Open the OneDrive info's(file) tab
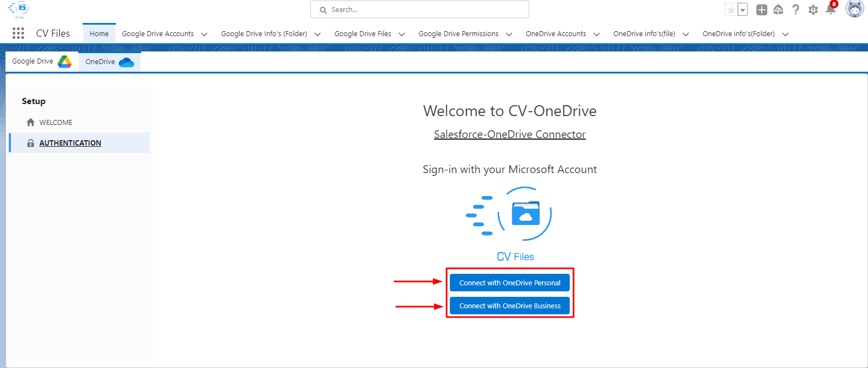868x368 pixels. 644,33
